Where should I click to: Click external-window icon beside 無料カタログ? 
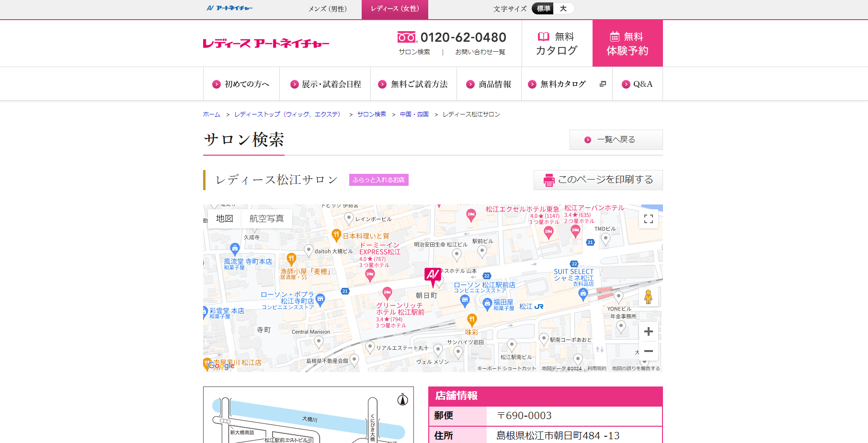[x=603, y=84]
